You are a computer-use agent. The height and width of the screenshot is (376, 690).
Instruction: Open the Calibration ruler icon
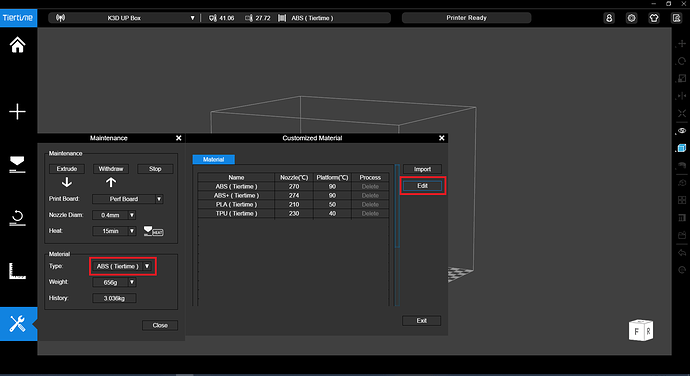[x=17, y=271]
